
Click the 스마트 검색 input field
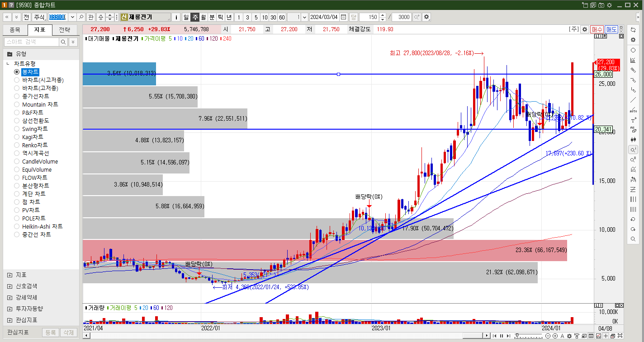coord(31,42)
